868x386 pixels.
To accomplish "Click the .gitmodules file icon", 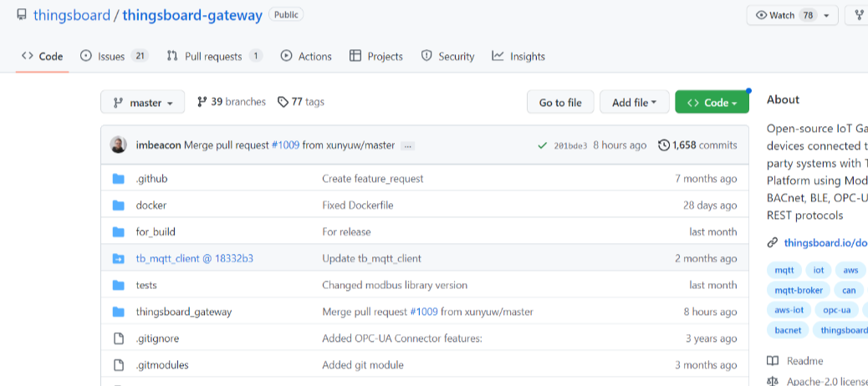I will pyautogui.click(x=119, y=365).
